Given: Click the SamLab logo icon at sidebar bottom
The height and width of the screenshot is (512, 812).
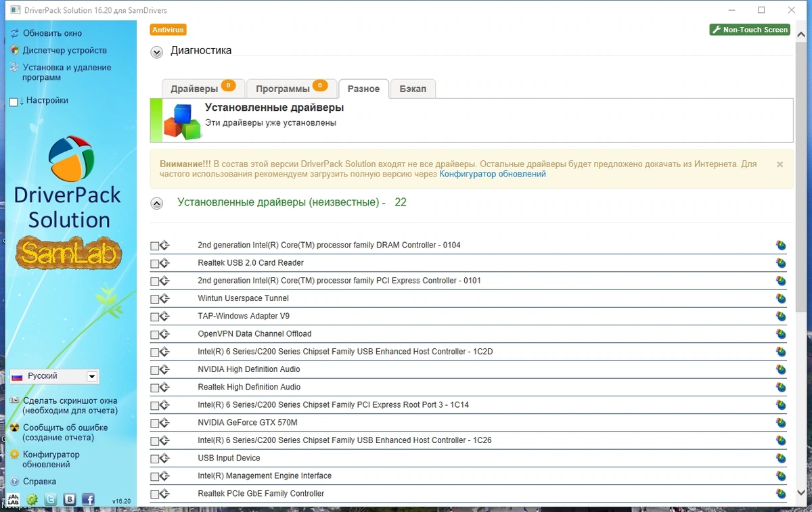Looking at the screenshot, I should point(13,500).
